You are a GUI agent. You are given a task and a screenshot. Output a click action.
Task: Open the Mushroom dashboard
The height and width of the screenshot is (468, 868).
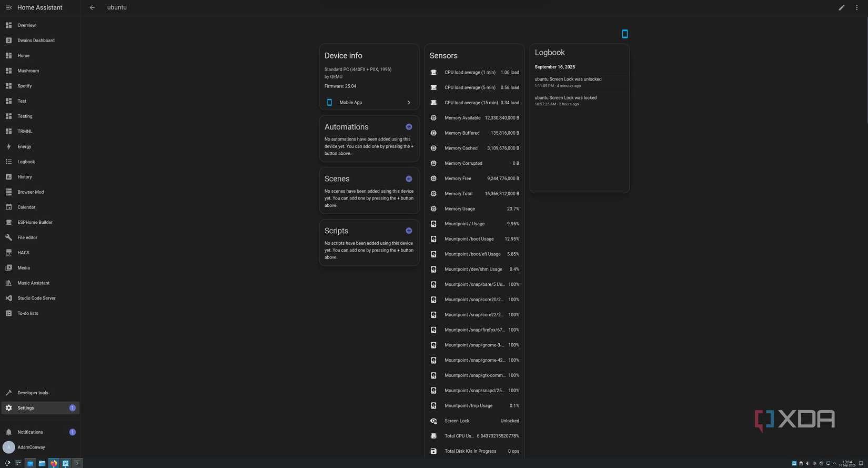[40, 71]
